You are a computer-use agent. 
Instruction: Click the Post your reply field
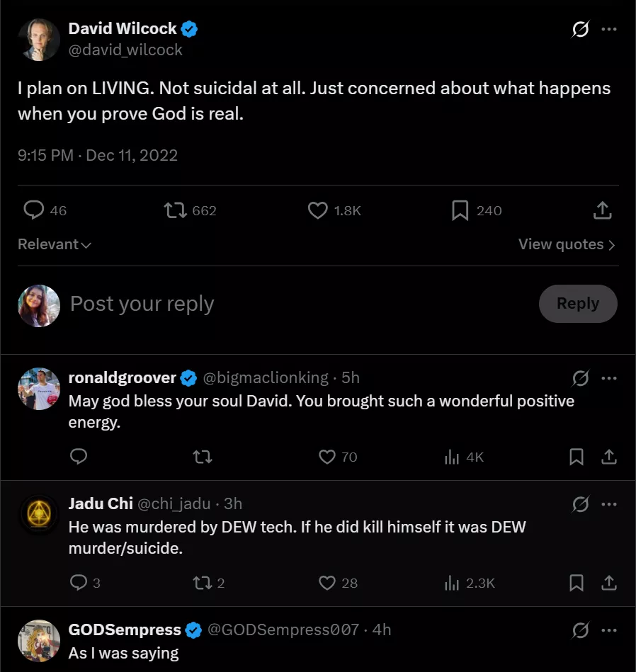pyautogui.click(x=283, y=304)
